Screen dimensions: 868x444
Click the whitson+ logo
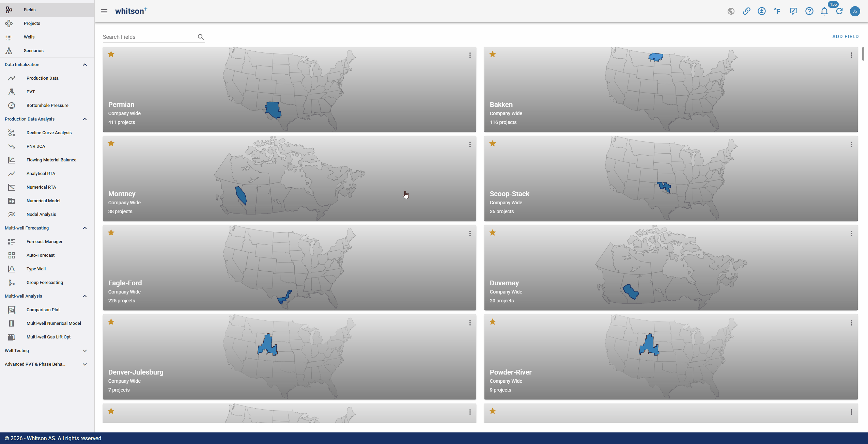coord(131,11)
